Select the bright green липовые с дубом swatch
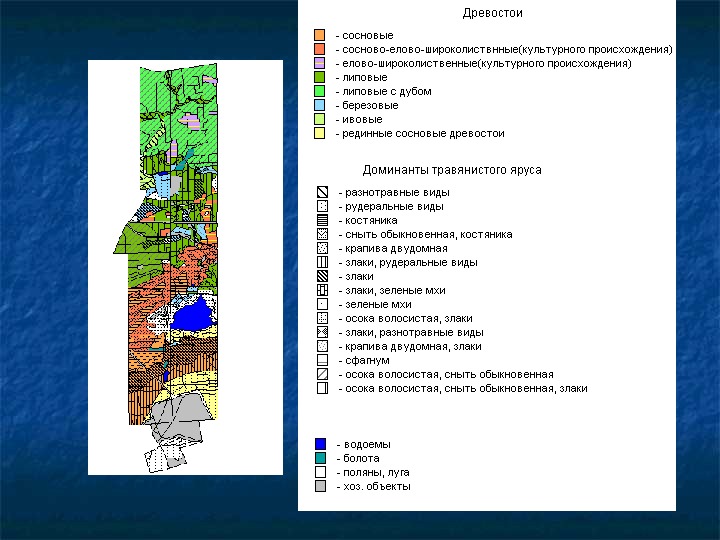Screen dimensions: 720x540 [320, 91]
